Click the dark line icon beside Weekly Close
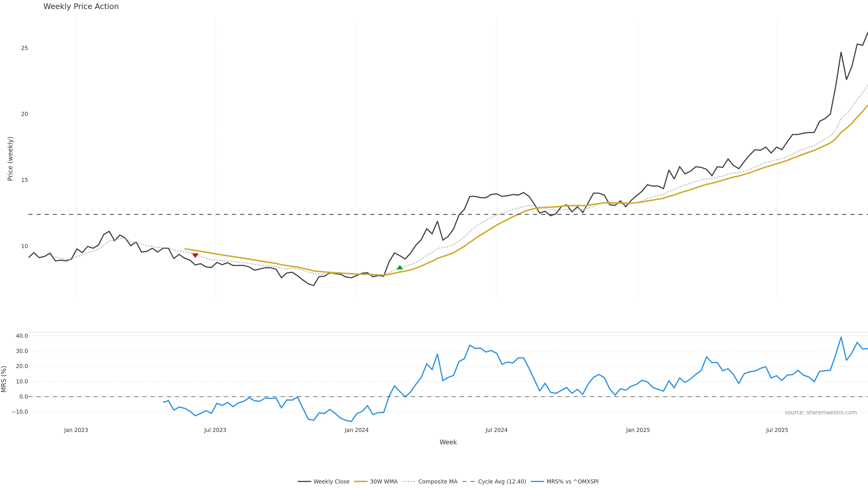Image resolution: width=868 pixels, height=488 pixels. pos(304,482)
